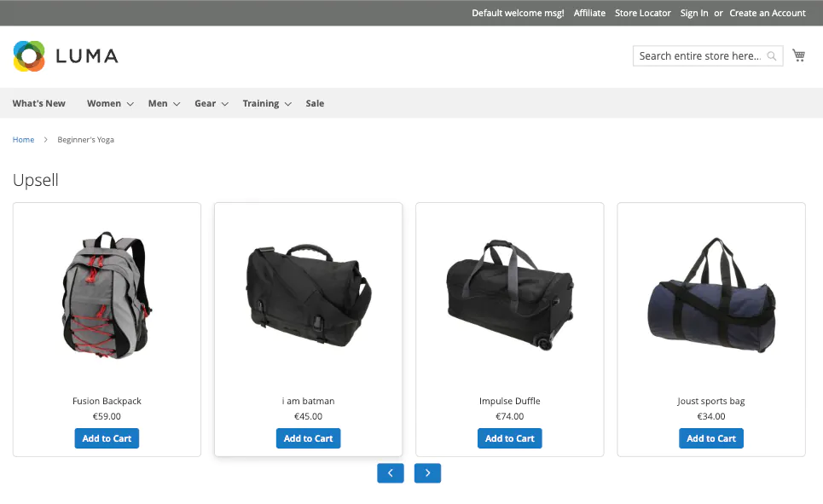Add Joust sports bag to cart
This screenshot has height=504, width=823.
pos(711,438)
